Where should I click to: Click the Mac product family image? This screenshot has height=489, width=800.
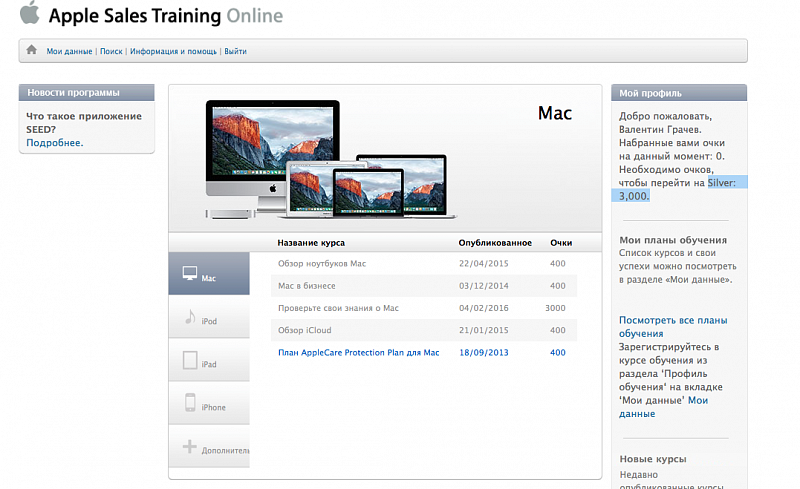click(x=331, y=159)
